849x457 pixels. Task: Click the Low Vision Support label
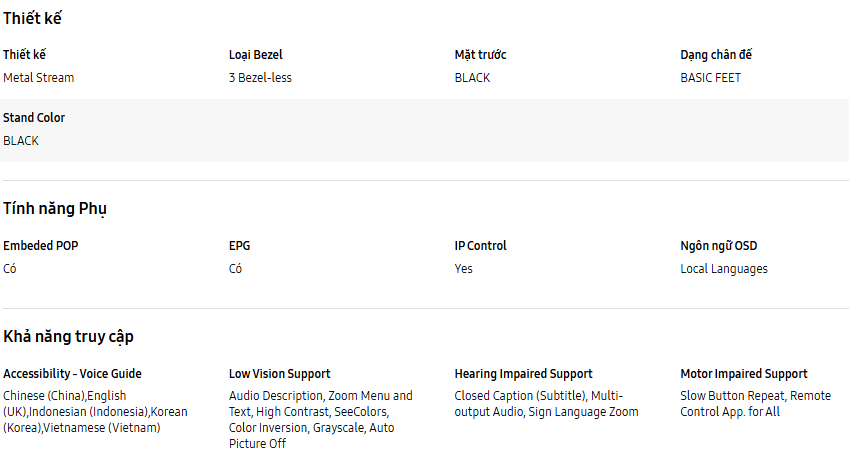tap(279, 374)
